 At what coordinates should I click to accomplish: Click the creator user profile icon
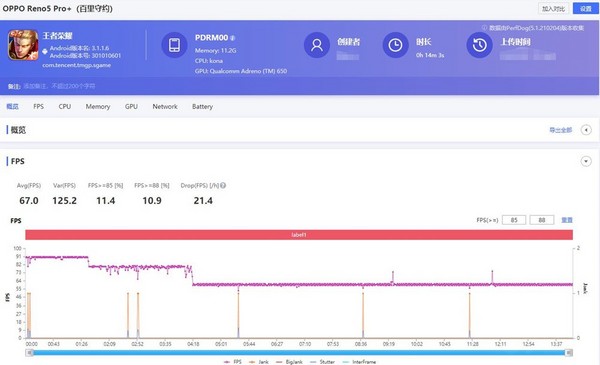pyautogui.click(x=317, y=45)
